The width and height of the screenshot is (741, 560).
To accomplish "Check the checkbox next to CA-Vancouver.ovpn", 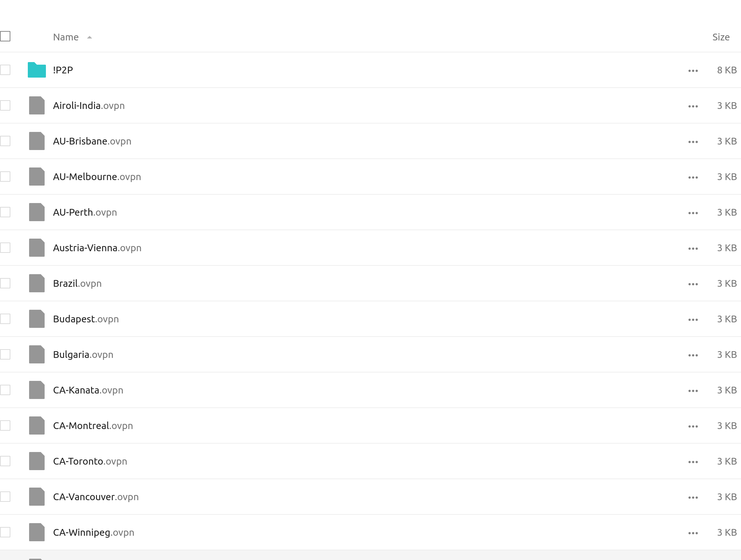I will click(x=5, y=497).
